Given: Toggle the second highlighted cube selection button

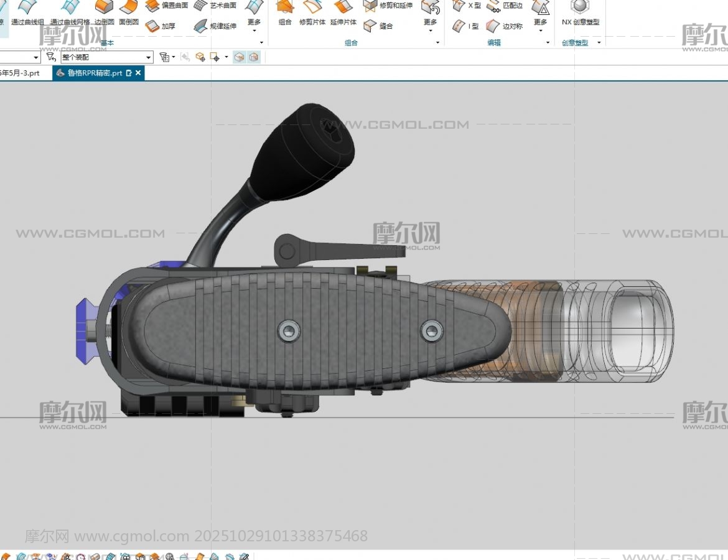Looking at the screenshot, I should click(x=254, y=57).
